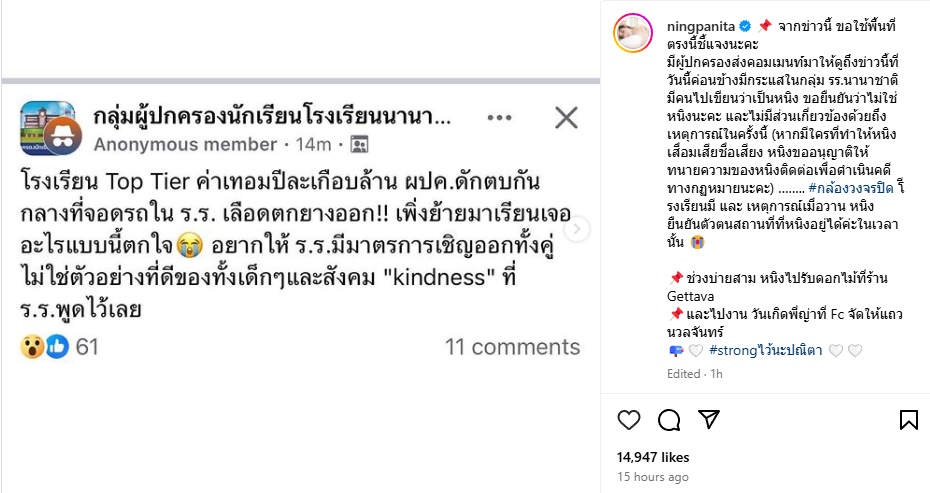This screenshot has height=493, width=930.
Task: Go to next image using right arrow
Action: pos(577,229)
